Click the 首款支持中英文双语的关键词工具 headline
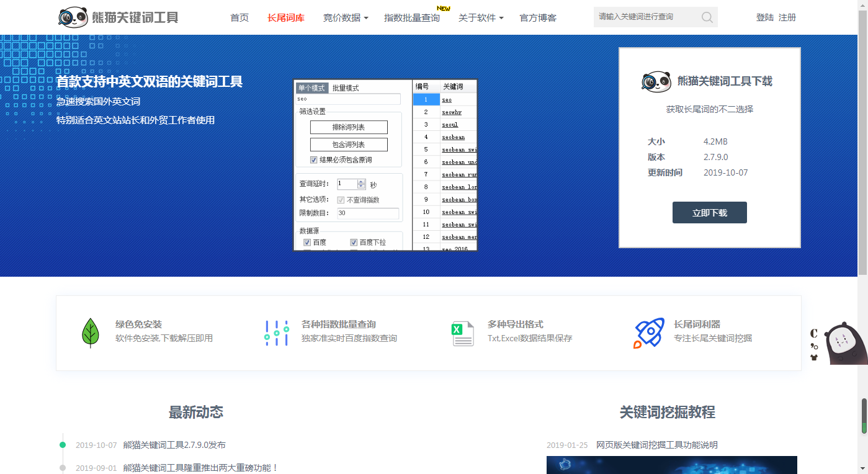The height and width of the screenshot is (474, 868). click(x=150, y=81)
